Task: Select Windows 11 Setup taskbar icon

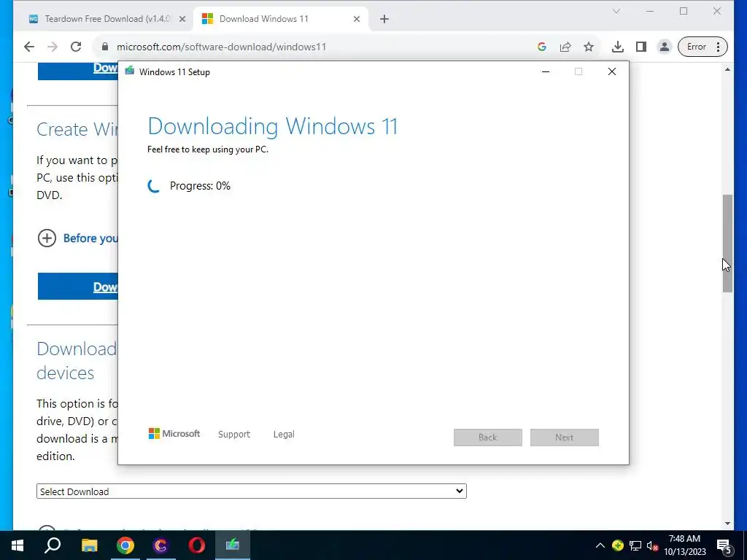Action: [x=233, y=545]
